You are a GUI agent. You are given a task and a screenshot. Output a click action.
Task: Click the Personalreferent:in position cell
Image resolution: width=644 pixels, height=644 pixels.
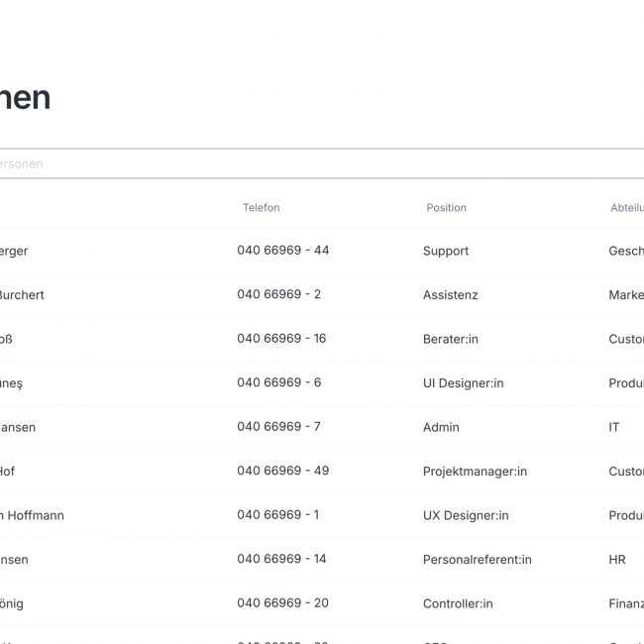click(477, 560)
